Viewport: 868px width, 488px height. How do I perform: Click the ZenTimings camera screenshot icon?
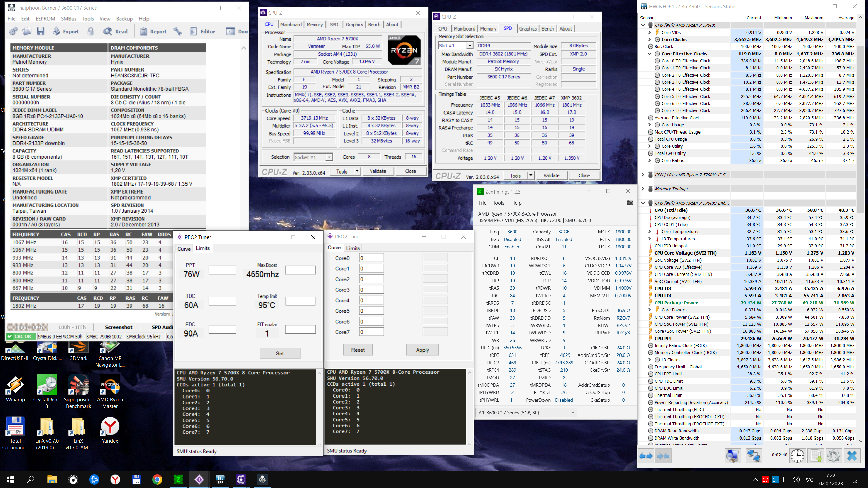[630, 203]
